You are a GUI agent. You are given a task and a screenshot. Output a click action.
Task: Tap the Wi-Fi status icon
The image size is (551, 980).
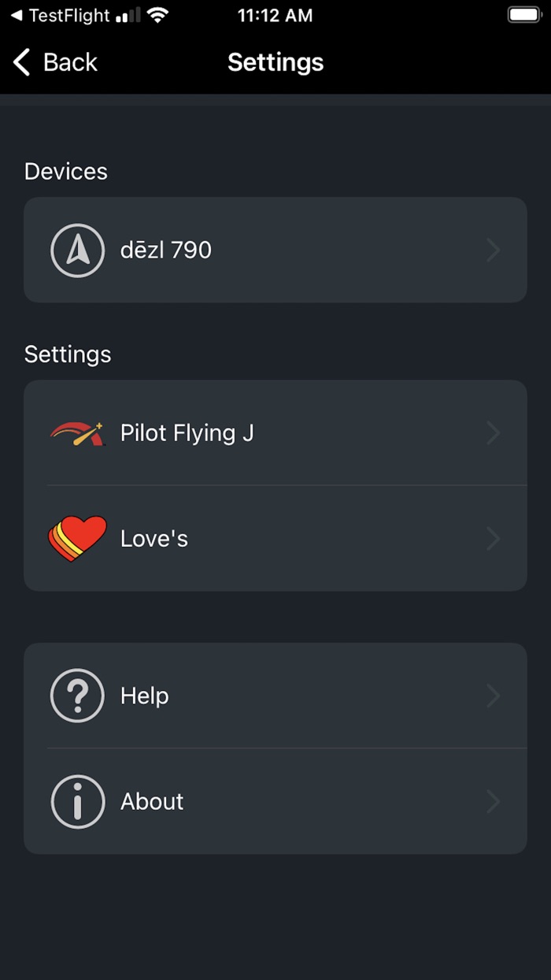(158, 15)
